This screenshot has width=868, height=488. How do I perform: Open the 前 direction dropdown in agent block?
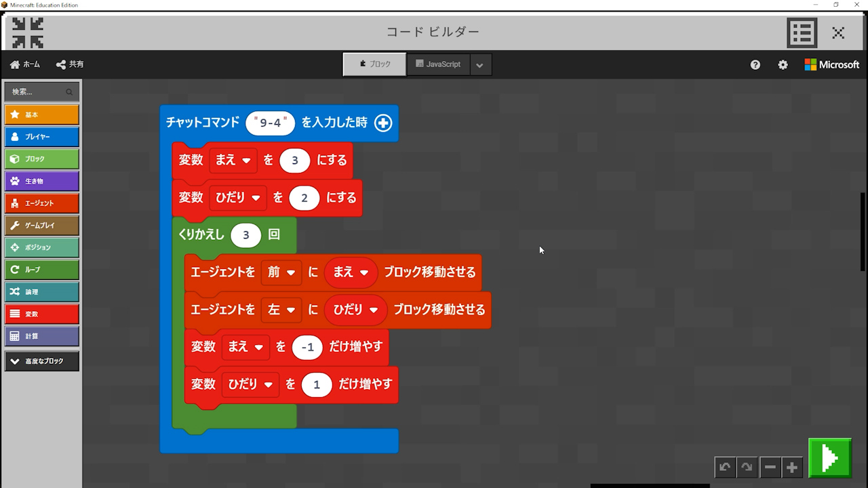pyautogui.click(x=281, y=272)
